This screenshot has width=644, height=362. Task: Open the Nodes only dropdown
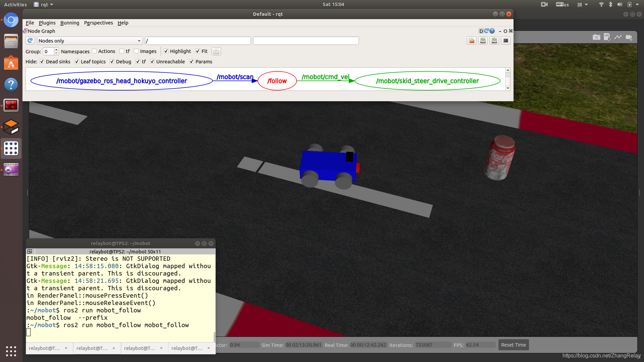90,41
